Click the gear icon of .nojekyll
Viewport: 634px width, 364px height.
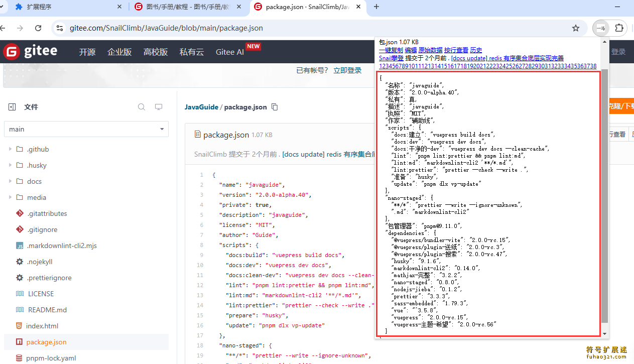[x=20, y=262]
